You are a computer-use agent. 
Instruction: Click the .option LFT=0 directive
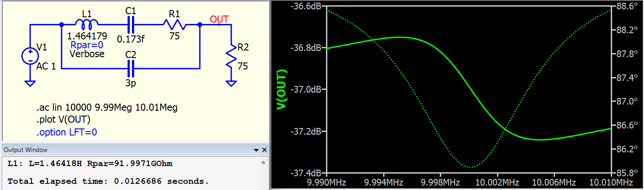pos(67,132)
